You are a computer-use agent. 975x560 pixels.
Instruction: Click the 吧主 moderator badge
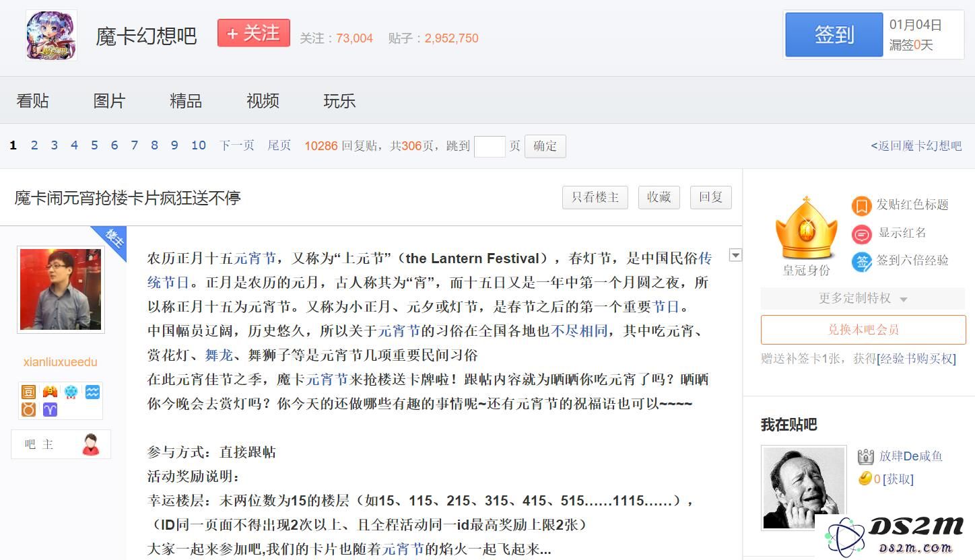click(x=61, y=444)
